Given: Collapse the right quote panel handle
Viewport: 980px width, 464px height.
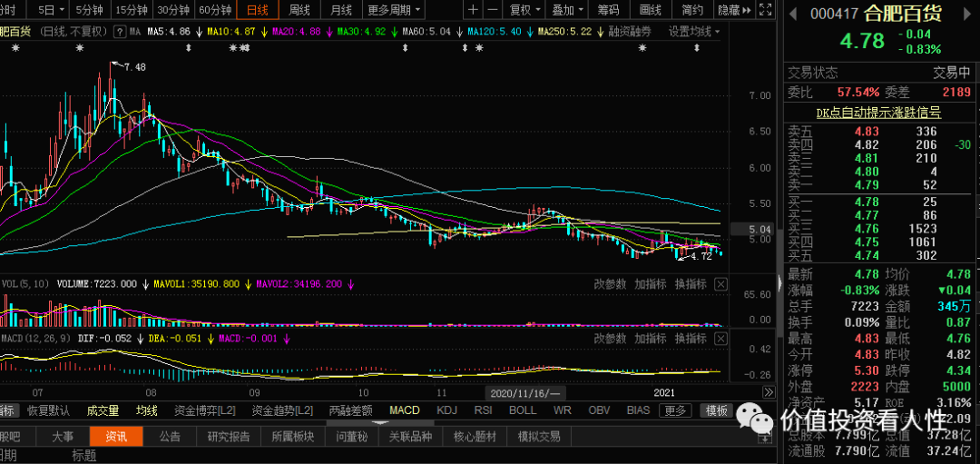Looking at the screenshot, I should click(779, 283).
